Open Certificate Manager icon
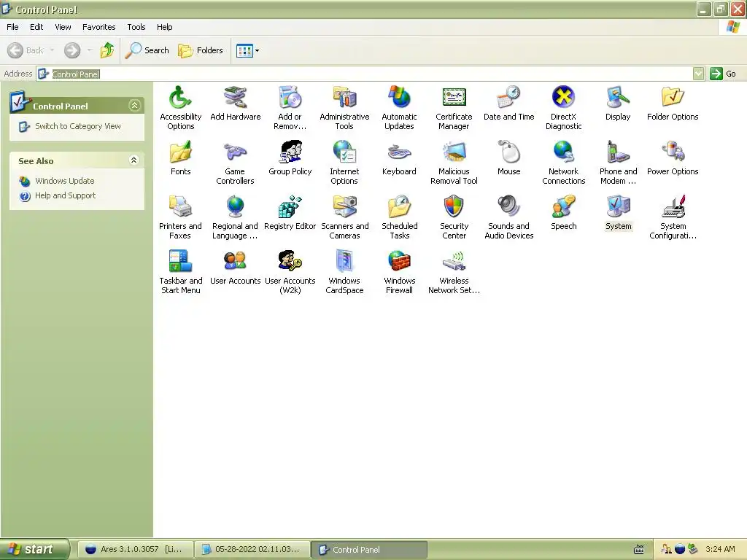Viewport: 747px width, 560px height. 454,108
